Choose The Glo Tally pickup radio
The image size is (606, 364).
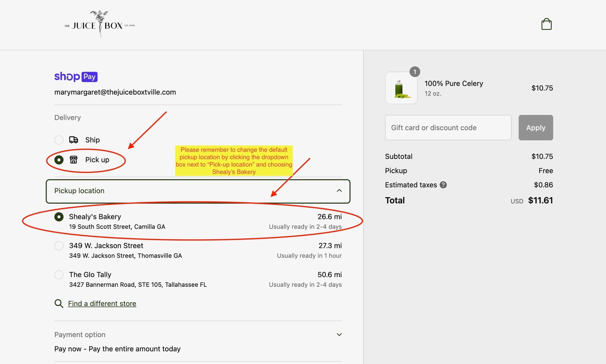click(x=59, y=275)
